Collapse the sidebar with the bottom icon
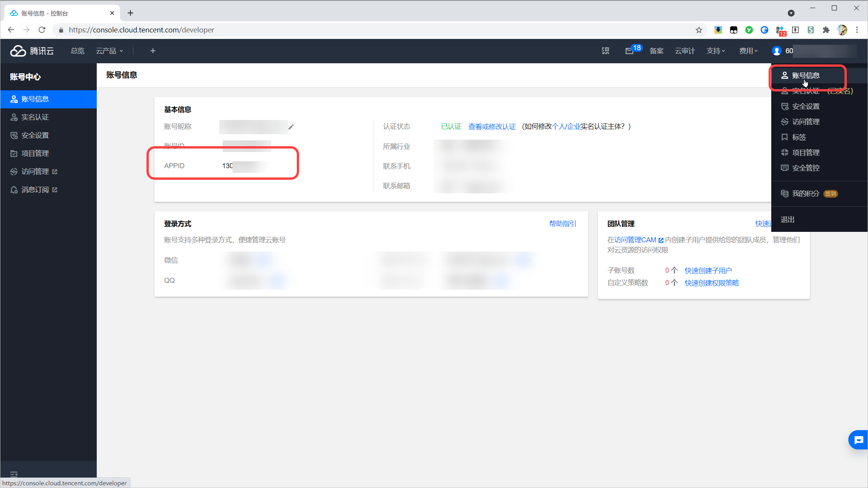The width and height of the screenshot is (868, 488). pyautogui.click(x=14, y=474)
